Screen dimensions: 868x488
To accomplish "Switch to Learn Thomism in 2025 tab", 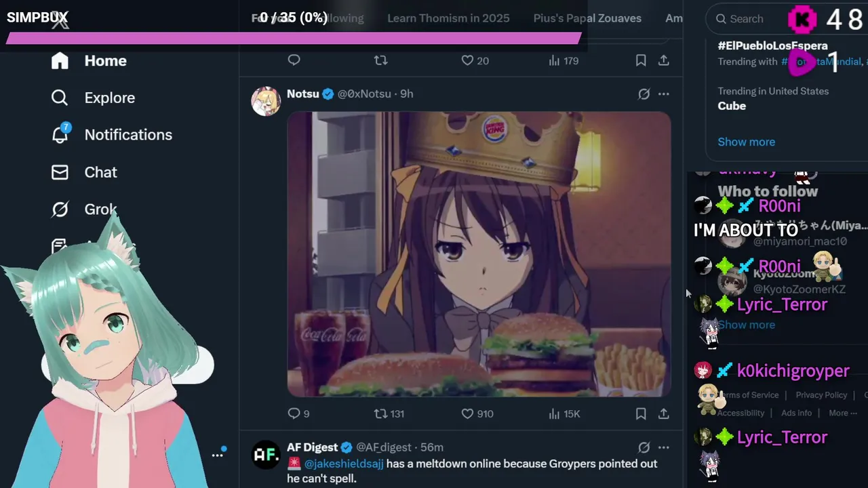I will [x=448, y=18].
